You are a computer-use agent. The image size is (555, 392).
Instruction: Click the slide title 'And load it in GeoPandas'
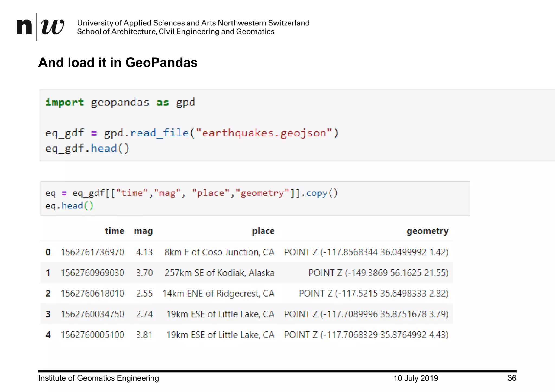coord(118,63)
